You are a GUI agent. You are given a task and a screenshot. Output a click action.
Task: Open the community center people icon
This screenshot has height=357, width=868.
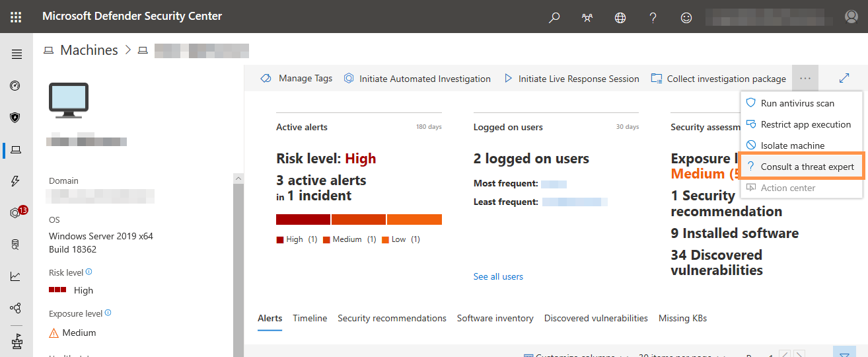[x=587, y=18]
